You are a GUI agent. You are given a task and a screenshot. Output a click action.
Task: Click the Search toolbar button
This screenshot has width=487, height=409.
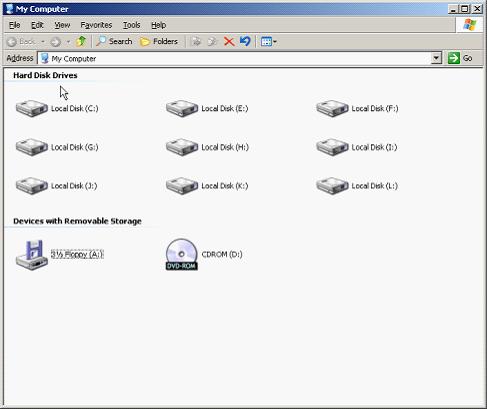(x=114, y=41)
